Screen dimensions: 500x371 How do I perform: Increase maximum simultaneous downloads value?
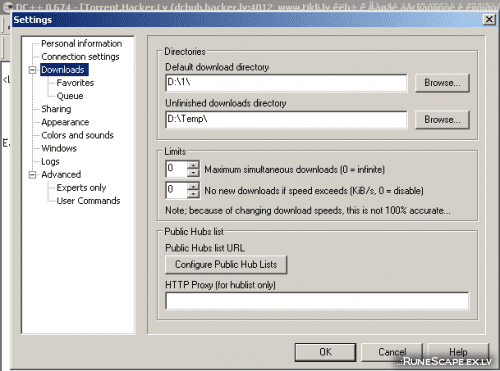(193, 165)
